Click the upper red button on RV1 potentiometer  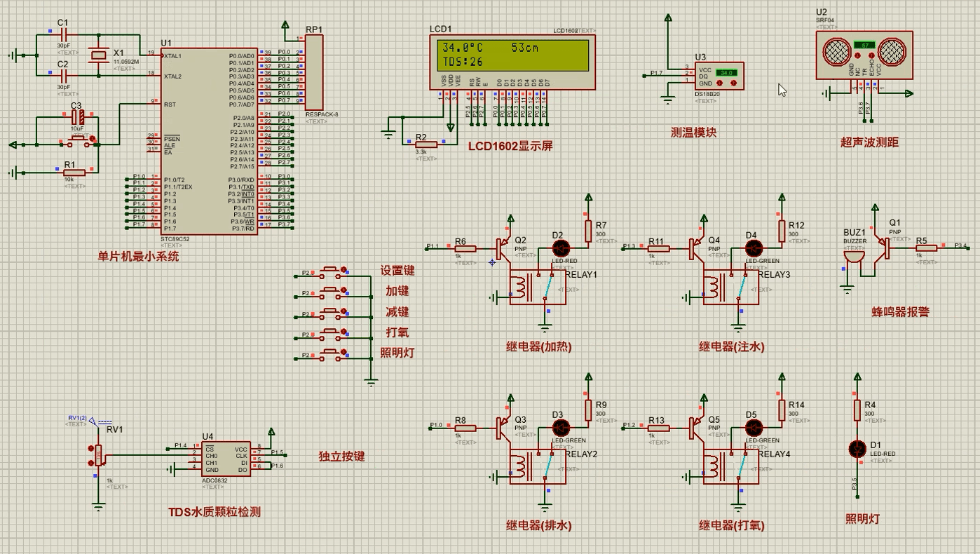tap(90, 448)
